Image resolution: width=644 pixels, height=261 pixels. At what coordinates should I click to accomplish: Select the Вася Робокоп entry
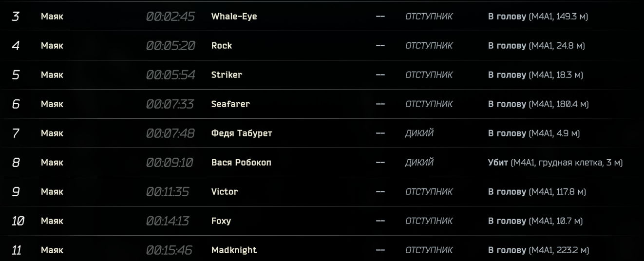click(241, 163)
